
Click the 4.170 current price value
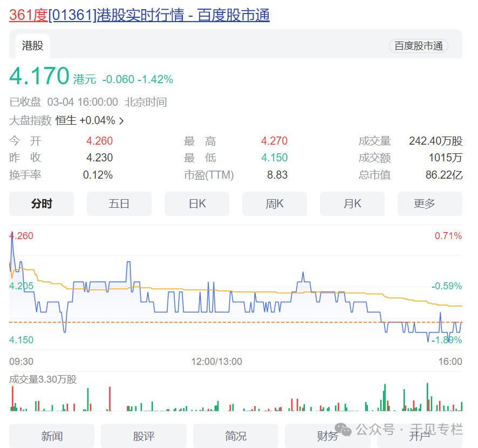39,76
